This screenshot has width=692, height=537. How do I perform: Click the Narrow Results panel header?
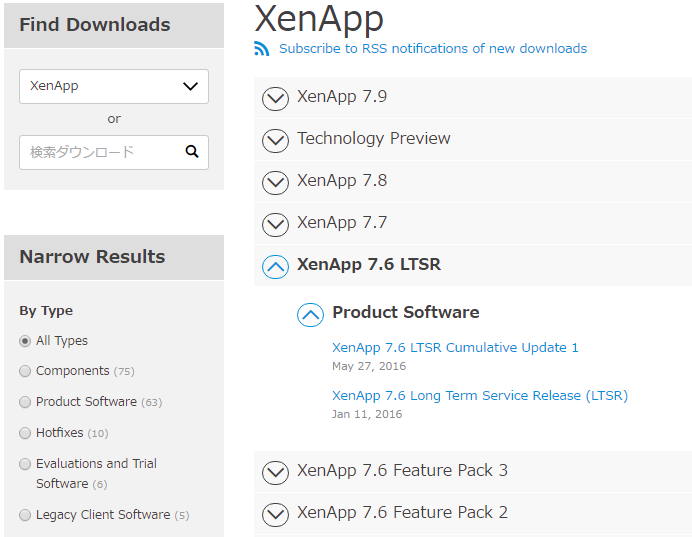[x=114, y=257]
